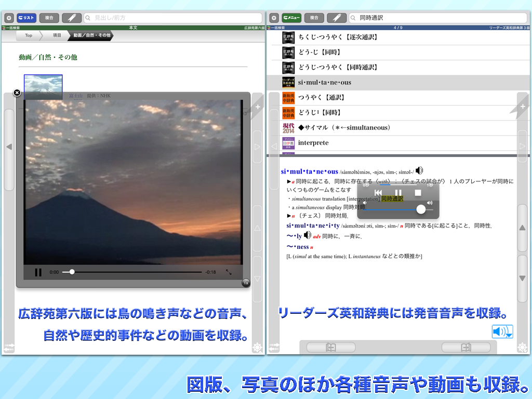This screenshot has height=399, width=532.
Task: Select result どうじ-つうやく【同時通訳】
Action: 398,67
